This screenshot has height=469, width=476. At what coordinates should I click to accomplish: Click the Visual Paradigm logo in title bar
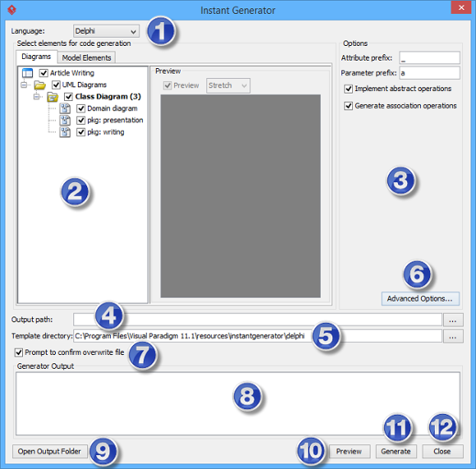11,10
